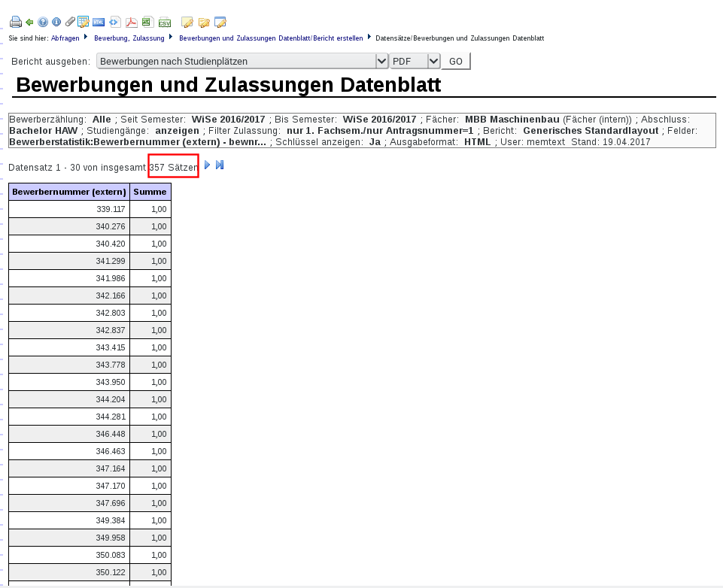Click the 'Generisches Standardlayout' value

tap(591, 130)
